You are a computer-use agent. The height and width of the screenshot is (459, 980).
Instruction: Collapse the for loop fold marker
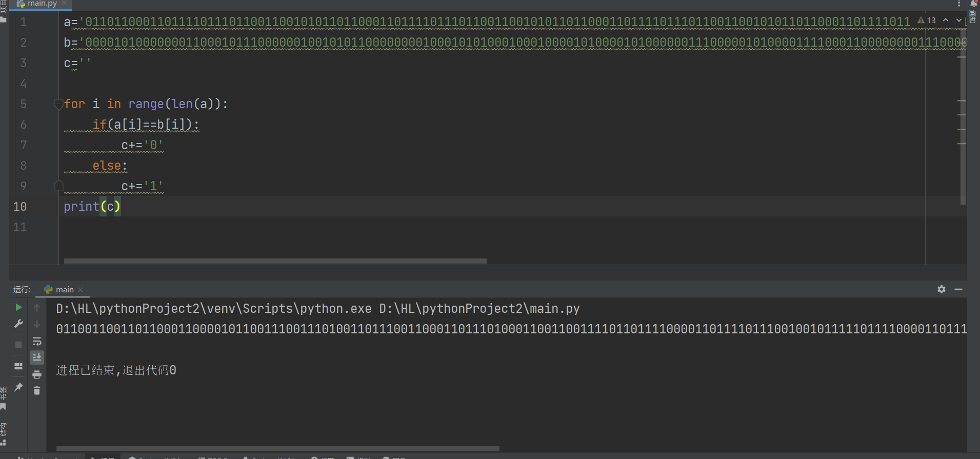(x=58, y=104)
